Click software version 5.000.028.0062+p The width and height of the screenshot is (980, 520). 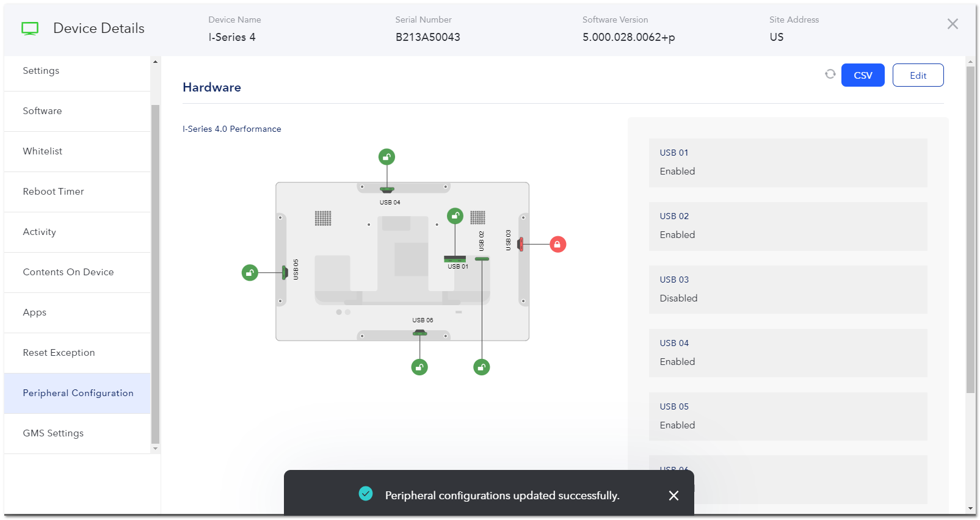tap(628, 37)
